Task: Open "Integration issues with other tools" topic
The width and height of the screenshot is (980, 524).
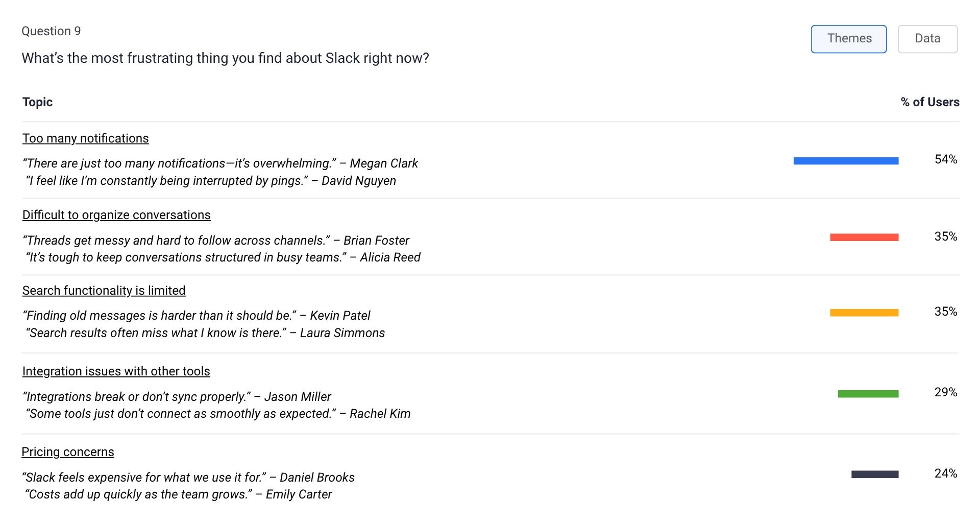Action: coord(116,371)
